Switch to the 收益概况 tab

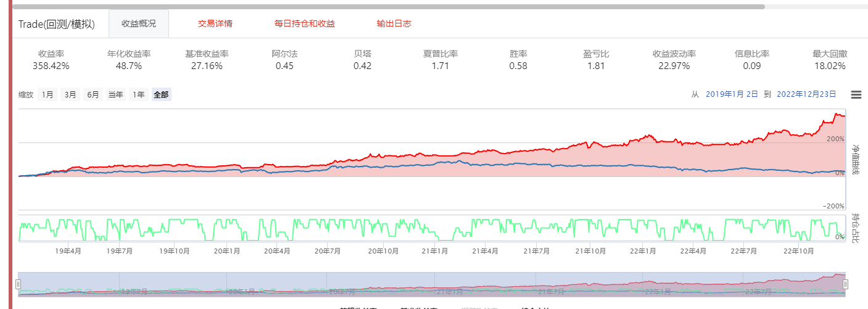(x=138, y=24)
